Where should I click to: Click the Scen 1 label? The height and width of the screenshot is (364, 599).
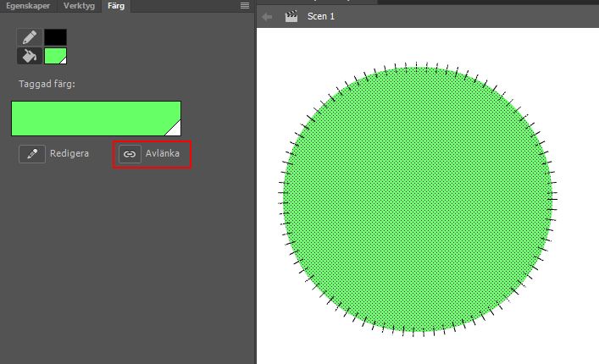coord(321,16)
